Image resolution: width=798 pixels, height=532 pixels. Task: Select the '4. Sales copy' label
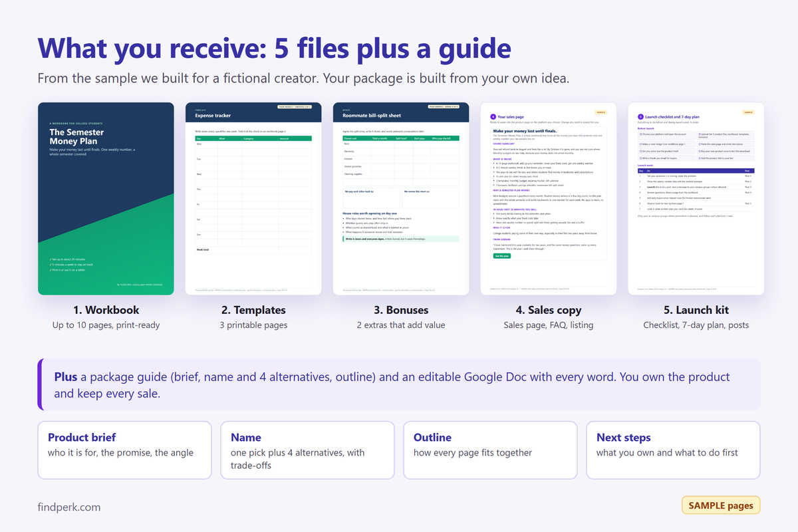[549, 310]
